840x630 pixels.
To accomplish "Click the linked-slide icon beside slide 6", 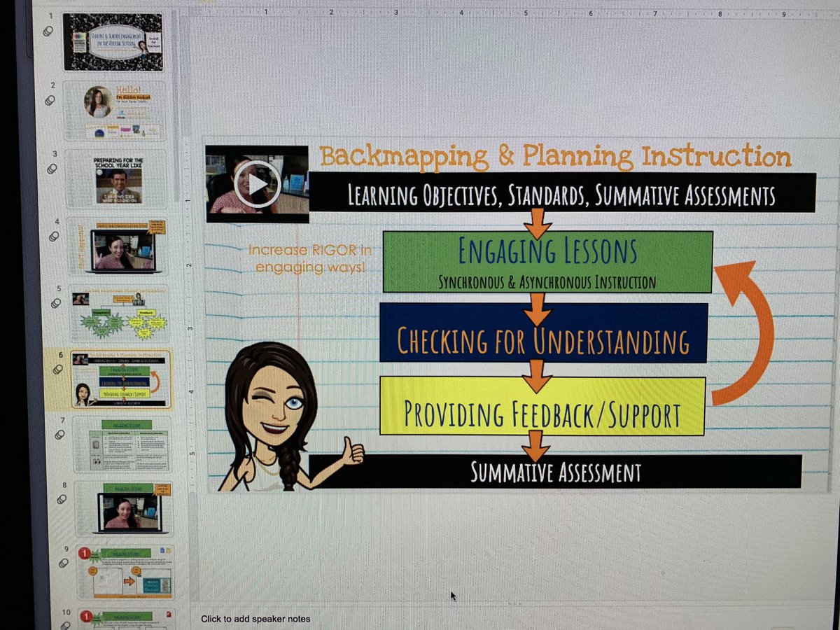I will pos(58,368).
